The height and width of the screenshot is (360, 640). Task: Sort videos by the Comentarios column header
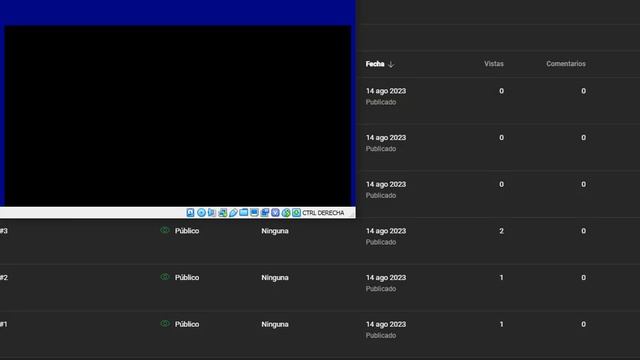(566, 64)
